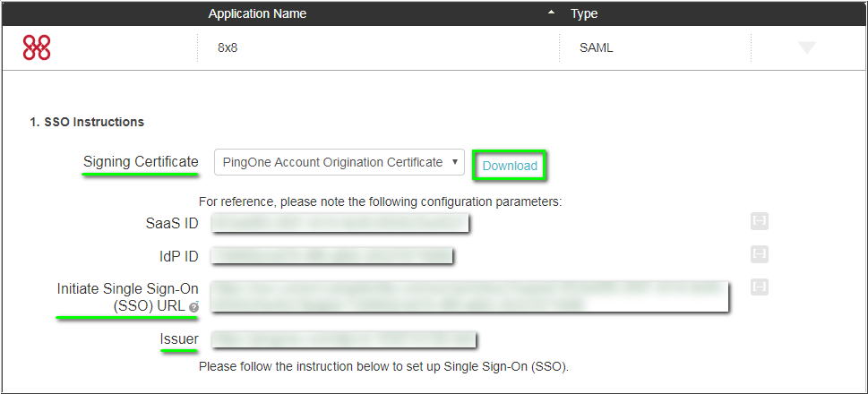Click the Issuer value field

(x=344, y=339)
